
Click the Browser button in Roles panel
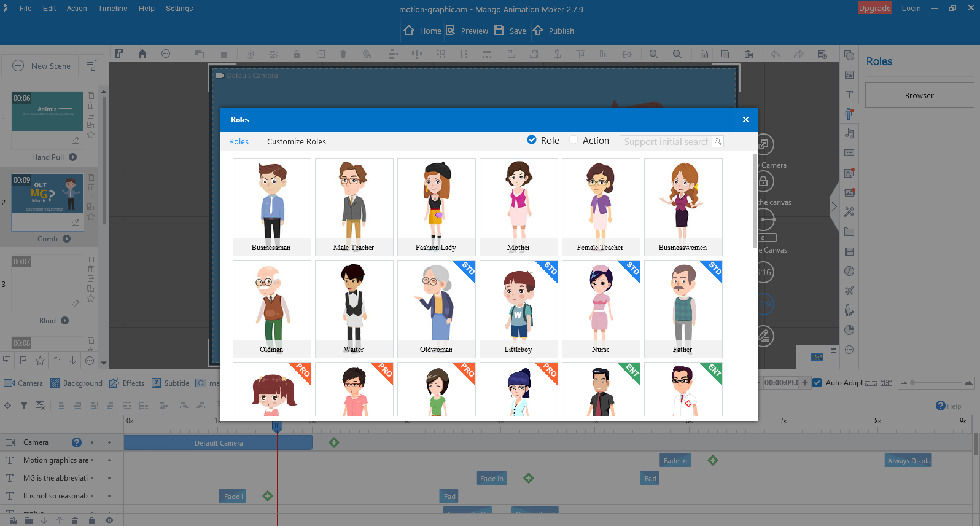click(919, 95)
